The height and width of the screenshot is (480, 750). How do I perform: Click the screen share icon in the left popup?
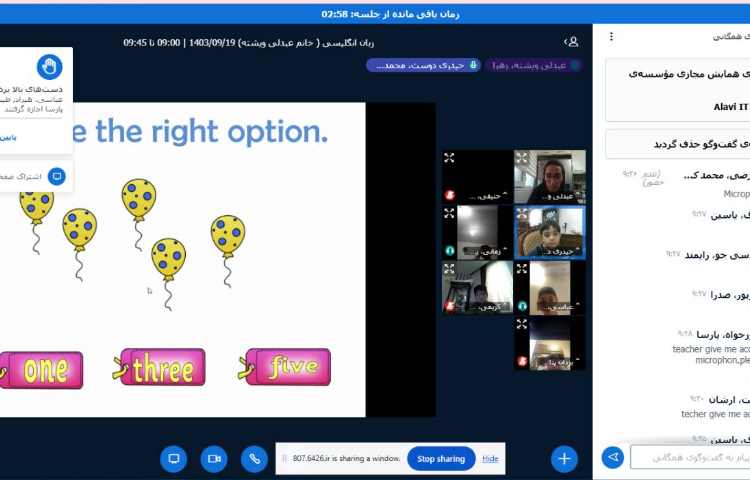tap(56, 176)
